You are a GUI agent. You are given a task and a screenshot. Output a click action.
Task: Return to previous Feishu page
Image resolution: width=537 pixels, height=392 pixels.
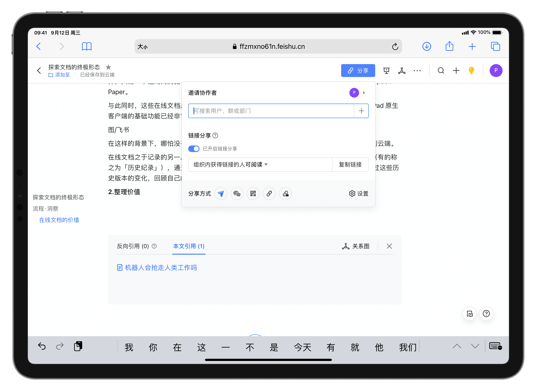point(39,71)
